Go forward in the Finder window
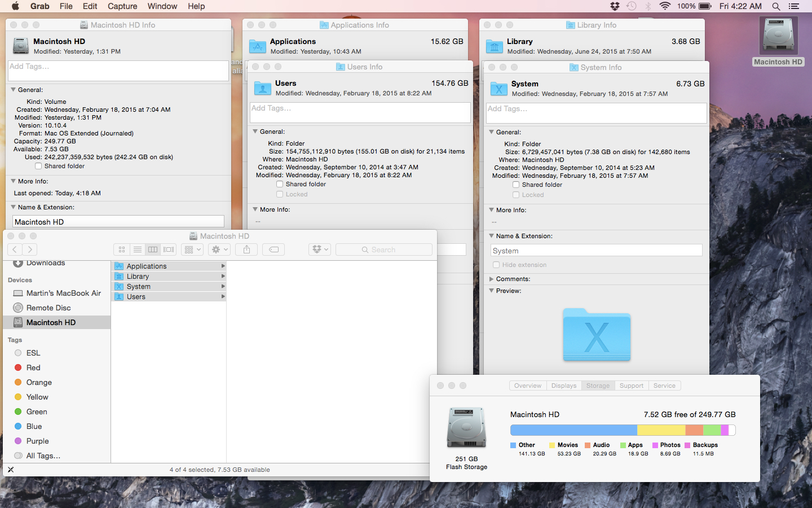 pyautogui.click(x=30, y=249)
